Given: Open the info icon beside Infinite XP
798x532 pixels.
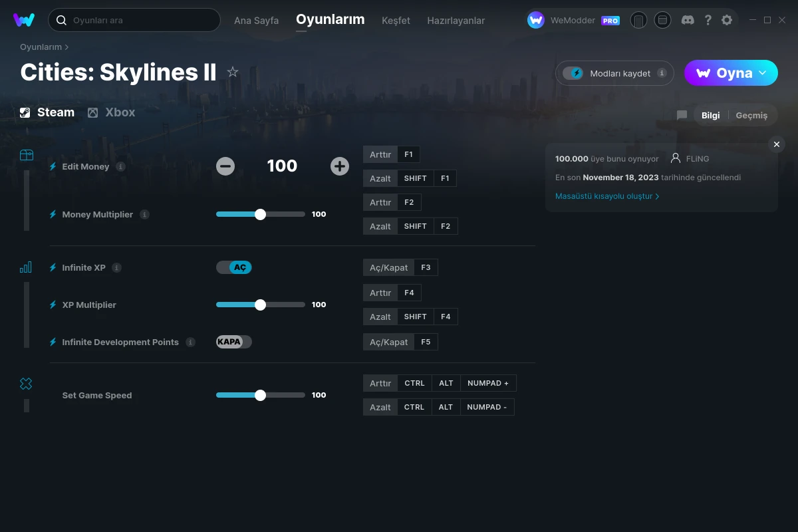Looking at the screenshot, I should 116,268.
